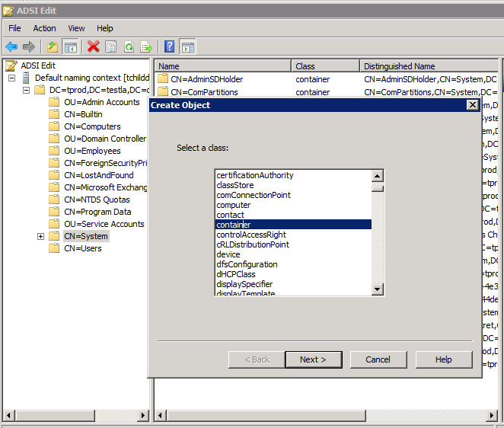Select certificationAuthority in the class list

tap(293, 175)
